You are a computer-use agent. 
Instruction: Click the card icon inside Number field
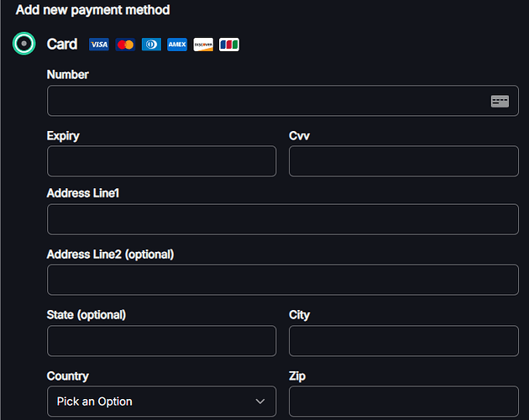(500, 101)
